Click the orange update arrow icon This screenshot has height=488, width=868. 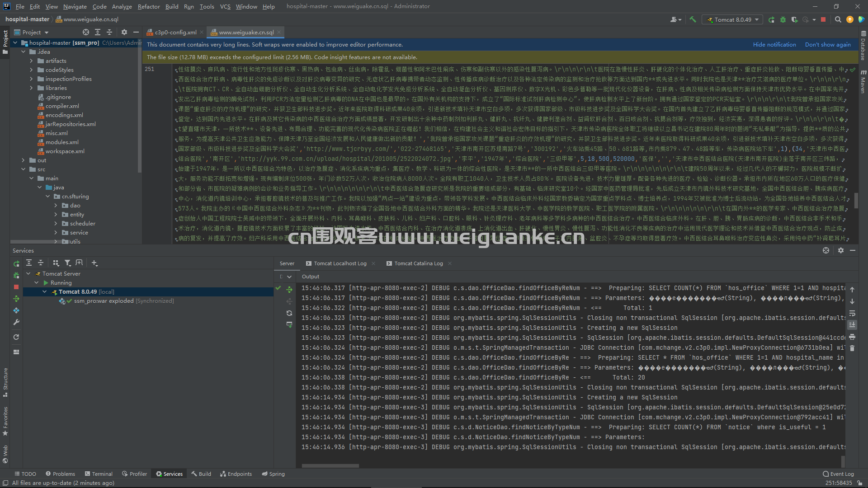[850, 19]
